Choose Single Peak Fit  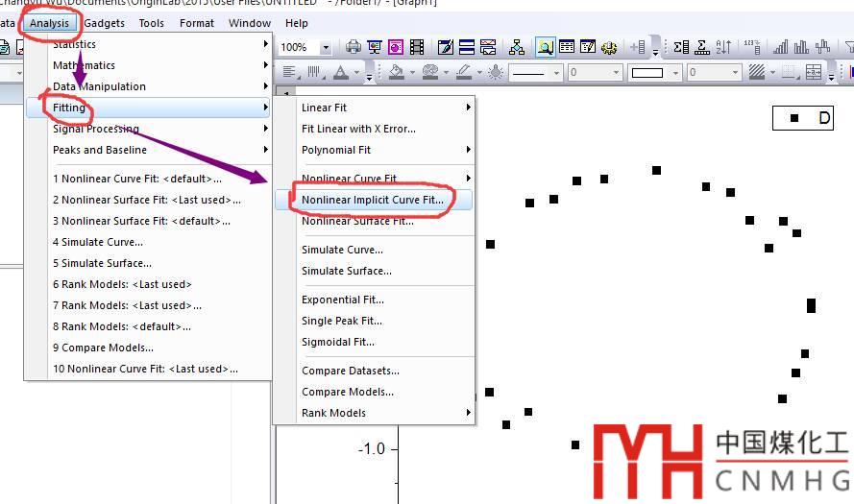point(374,322)
